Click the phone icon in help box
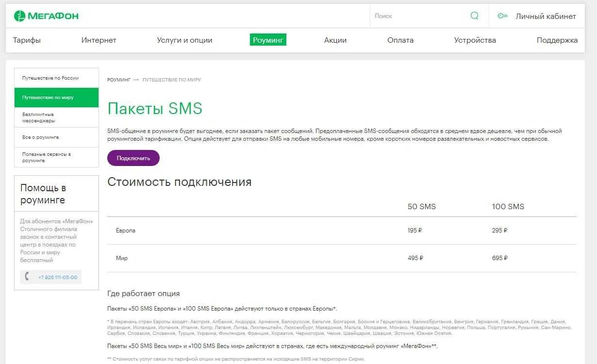This screenshot has width=597, height=364. [x=27, y=277]
